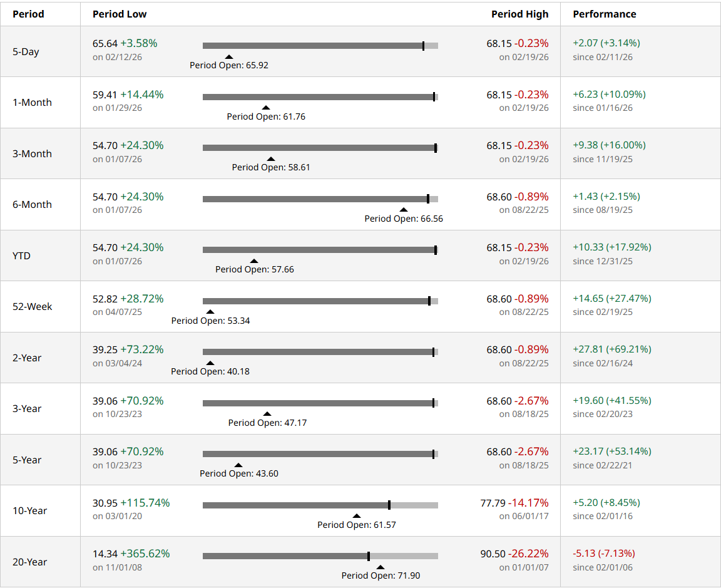Click the 2-Year row label
The image size is (721, 588).
pos(27,358)
